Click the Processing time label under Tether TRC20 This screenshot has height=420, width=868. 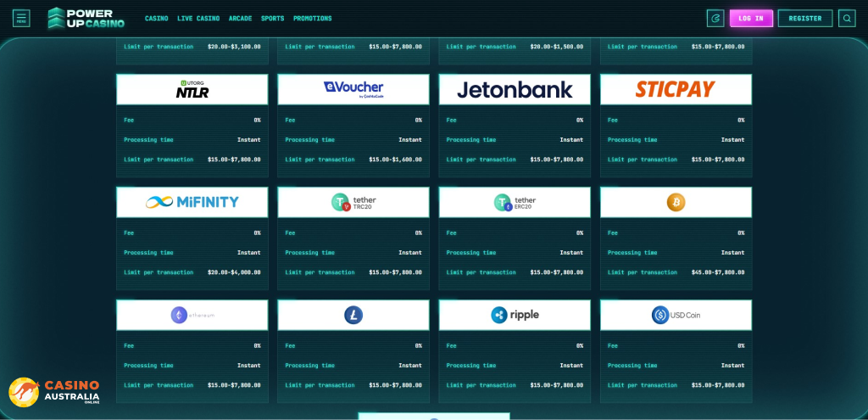tap(310, 253)
